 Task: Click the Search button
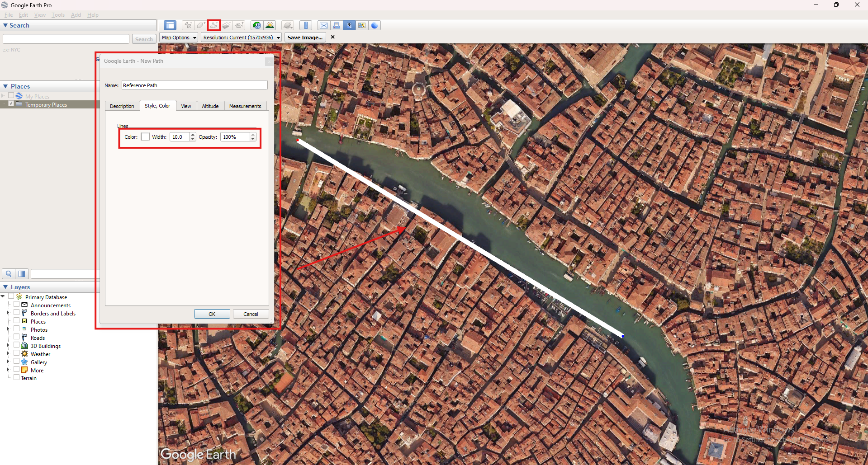click(x=144, y=39)
